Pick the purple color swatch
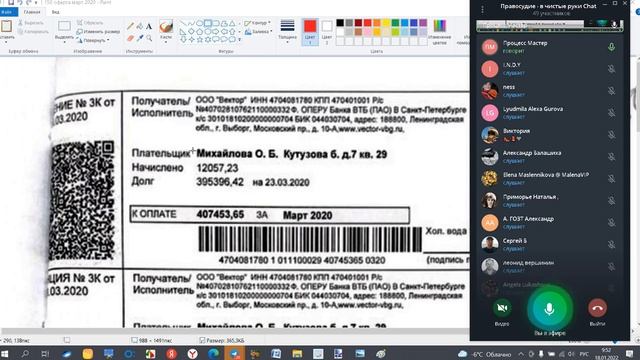The height and width of the screenshot is (360, 640). [423, 23]
